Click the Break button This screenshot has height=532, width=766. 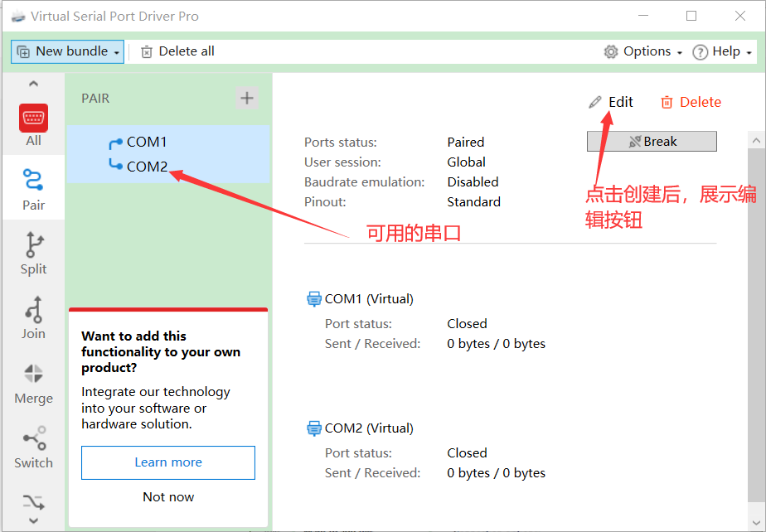[x=652, y=141]
